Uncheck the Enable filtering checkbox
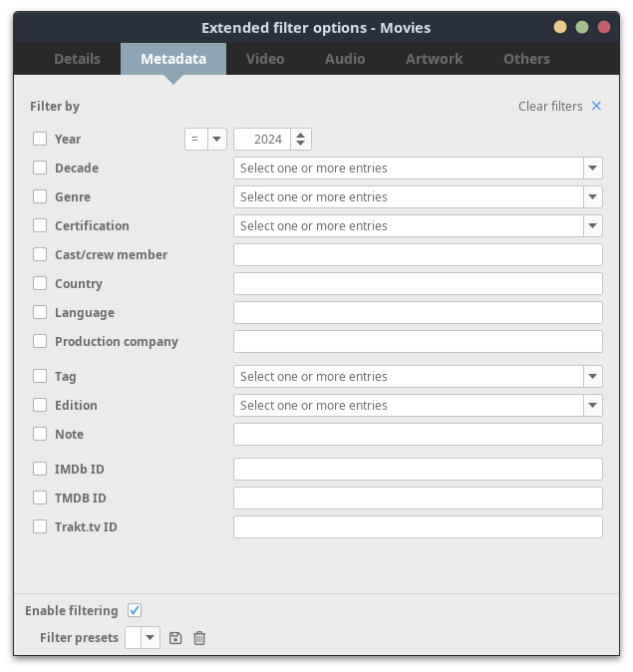 (135, 610)
